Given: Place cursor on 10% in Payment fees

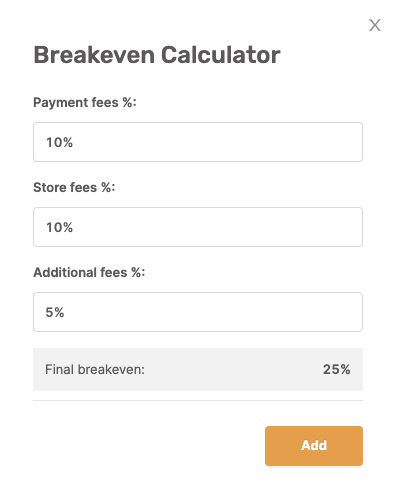Looking at the screenshot, I should click(x=59, y=142).
